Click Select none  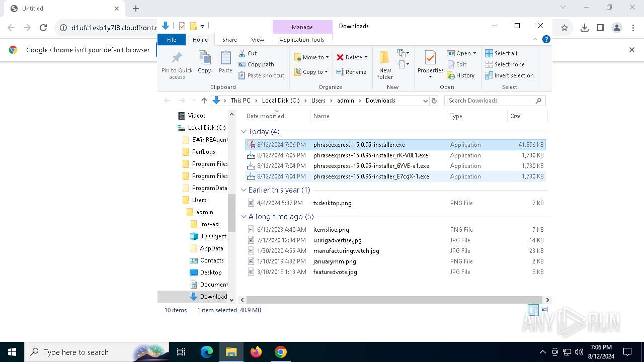click(x=505, y=64)
